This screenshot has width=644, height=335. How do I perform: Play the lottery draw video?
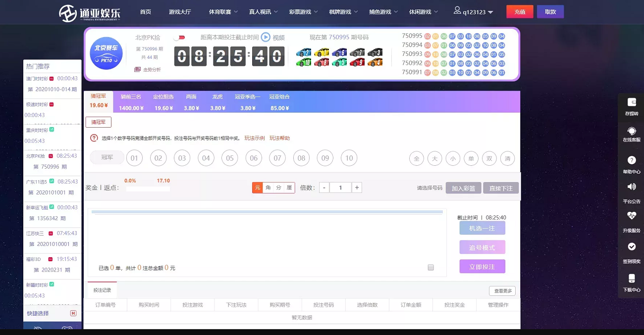click(x=266, y=37)
